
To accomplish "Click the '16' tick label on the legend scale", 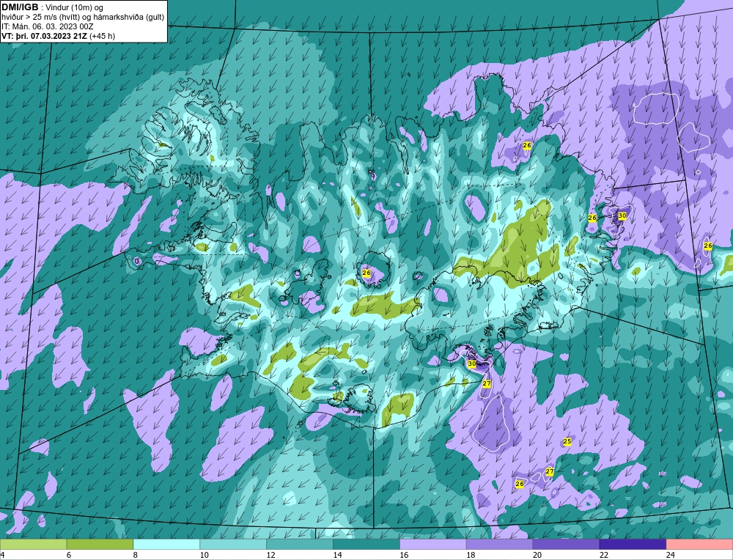I will tap(404, 555).
